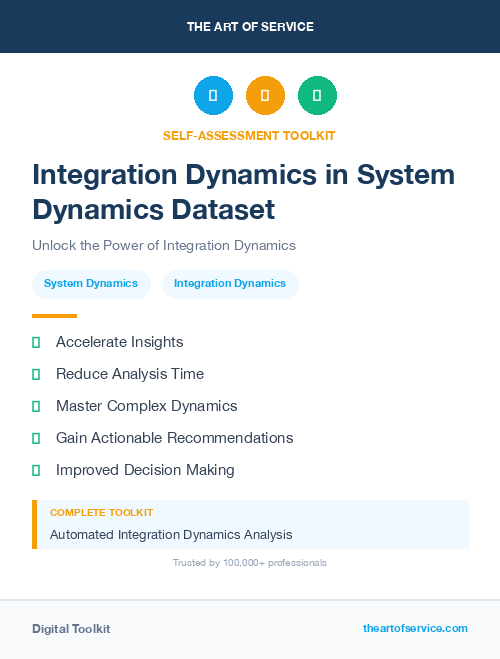This screenshot has width=500, height=659.
Task: Click the Integration Dynamics in System Dynamics Dataset title
Action: [x=244, y=192]
